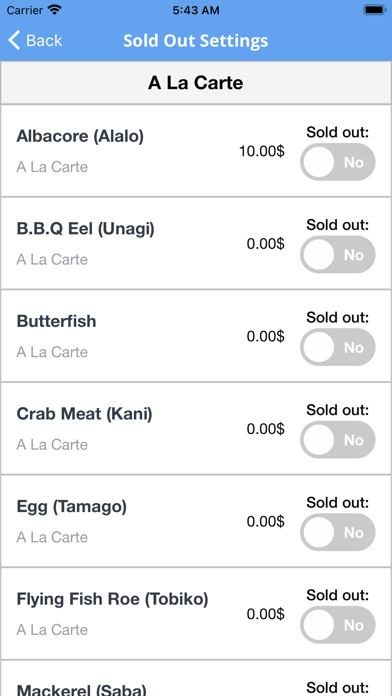Open the Flying Fish Roe (Tobiko) item
The width and height of the screenshot is (392, 696).
click(196, 613)
